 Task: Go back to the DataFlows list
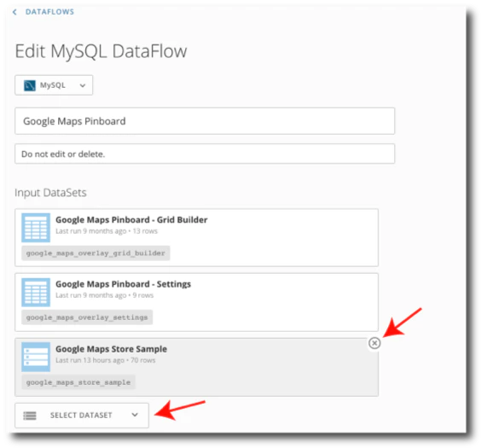point(49,12)
